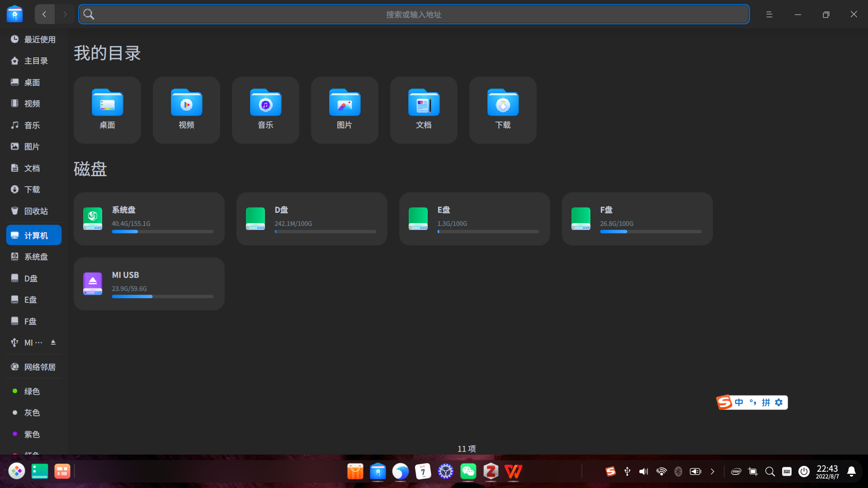Open the MI USB drive
Viewport: 868px width, 488px height.
[x=149, y=284]
